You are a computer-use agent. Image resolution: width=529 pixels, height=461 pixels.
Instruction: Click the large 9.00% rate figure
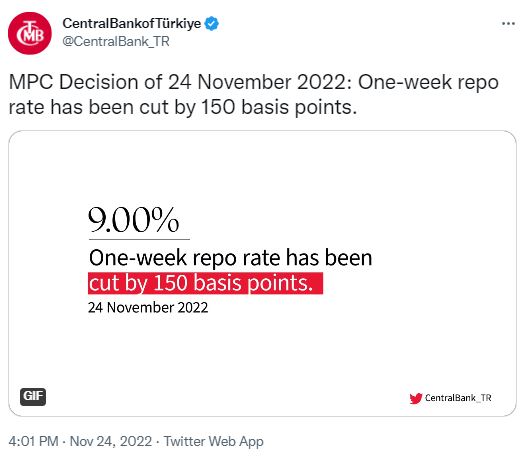[134, 220]
